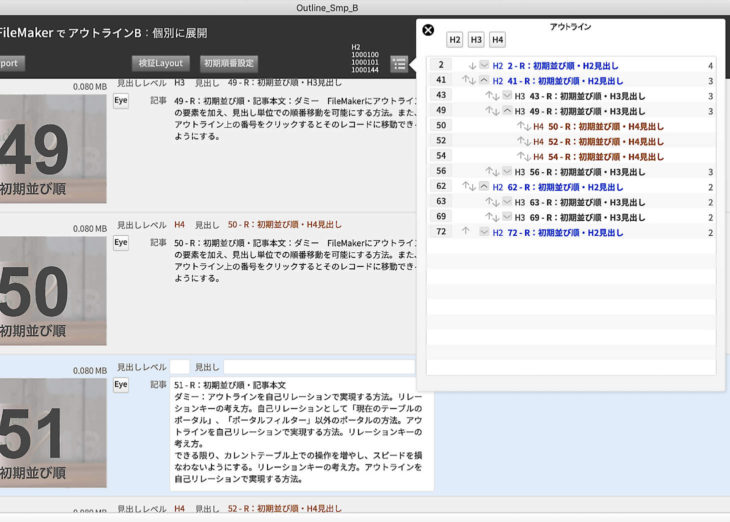Select outline text '41 - R：初期並び順・H2見出し'
Screen dimensions: 730x522
pyautogui.click(x=565, y=81)
